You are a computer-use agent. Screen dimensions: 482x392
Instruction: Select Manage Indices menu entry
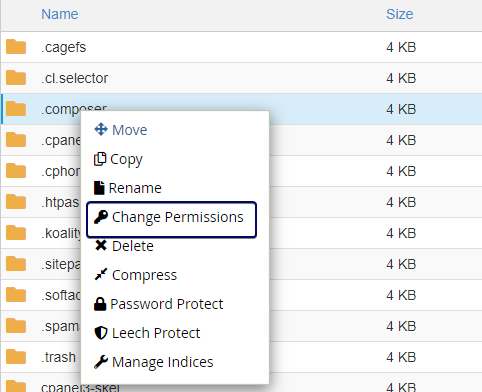click(x=154, y=362)
